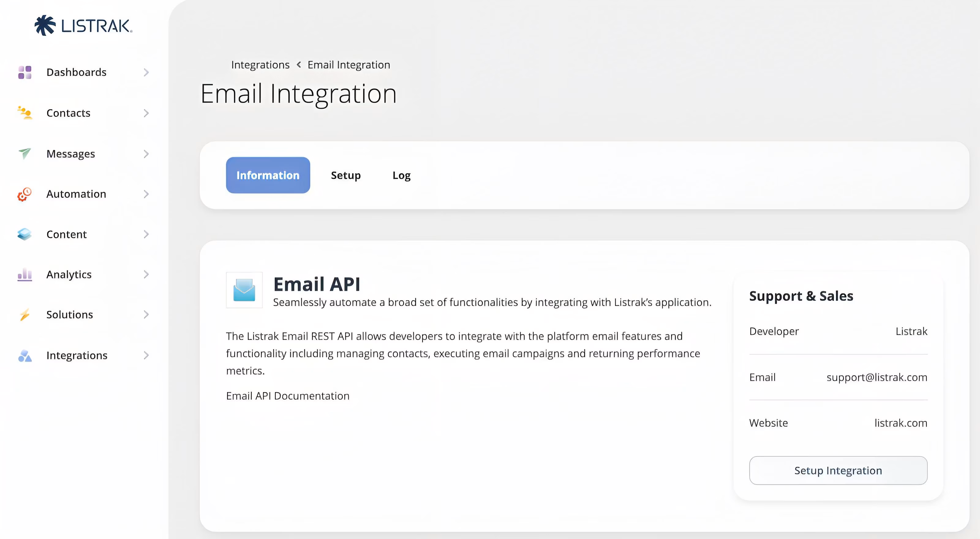This screenshot has height=539, width=980.
Task: Open the Analytics sidebar item
Action: pos(84,274)
